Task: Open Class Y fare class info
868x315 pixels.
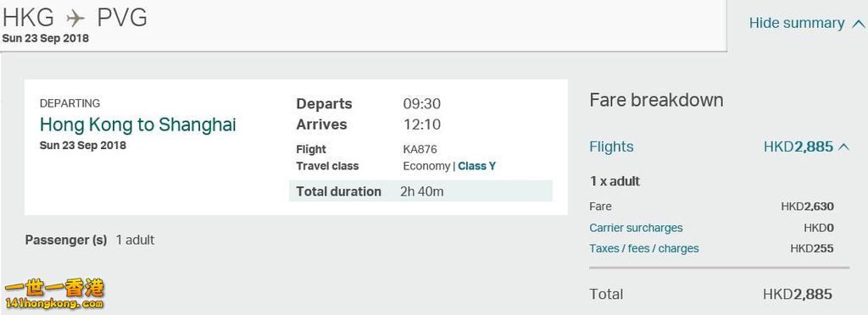Action: pyautogui.click(x=476, y=166)
